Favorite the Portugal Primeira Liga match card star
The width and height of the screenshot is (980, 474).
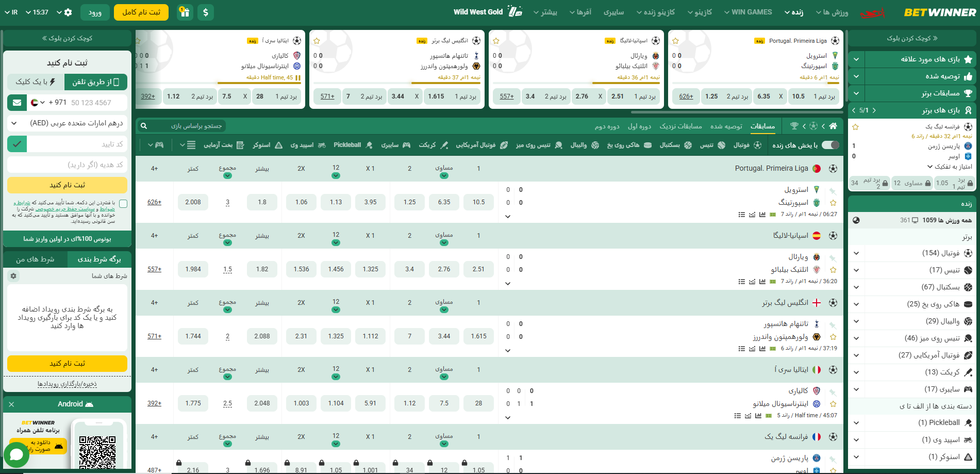(x=675, y=41)
